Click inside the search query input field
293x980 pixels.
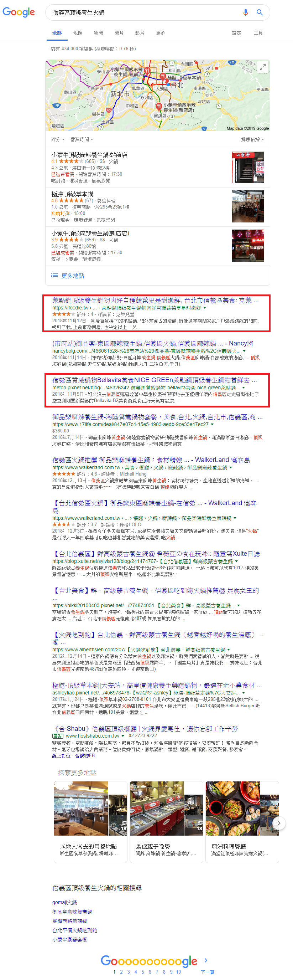pyautogui.click(x=145, y=12)
